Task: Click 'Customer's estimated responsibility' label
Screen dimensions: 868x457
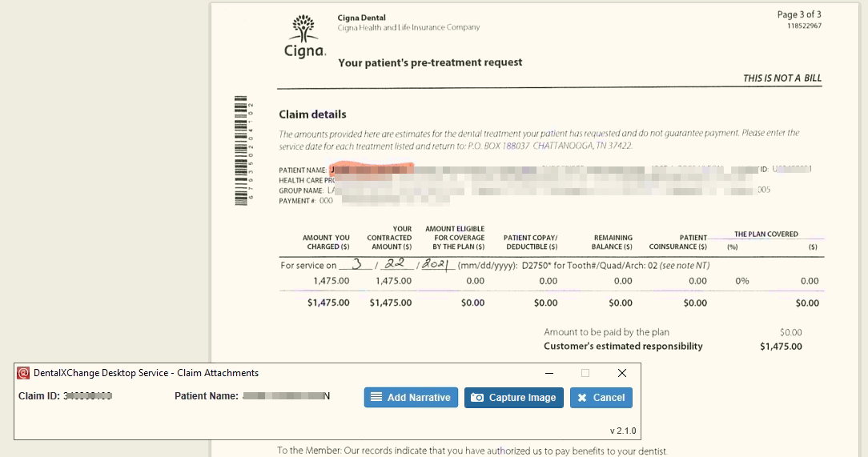Action: [x=623, y=347]
